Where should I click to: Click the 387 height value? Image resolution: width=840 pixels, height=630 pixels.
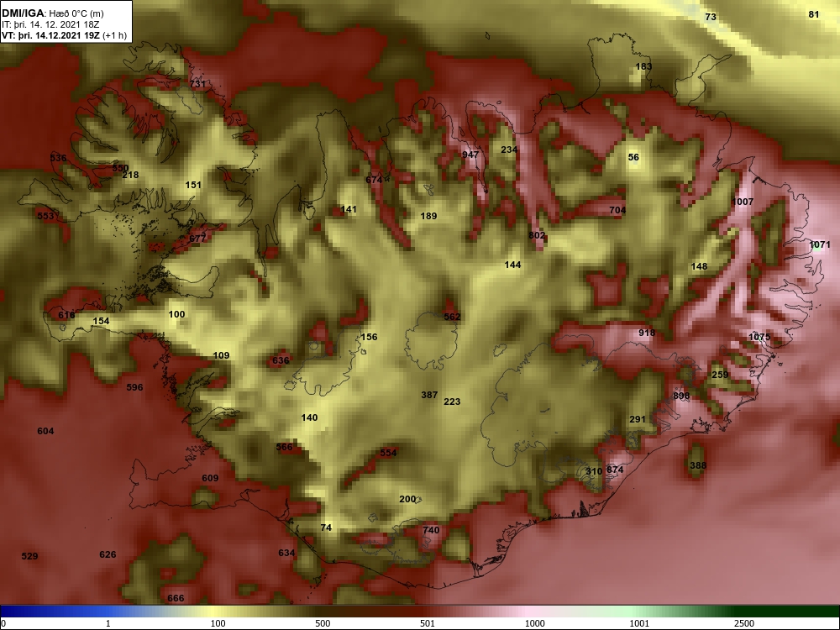pos(429,395)
